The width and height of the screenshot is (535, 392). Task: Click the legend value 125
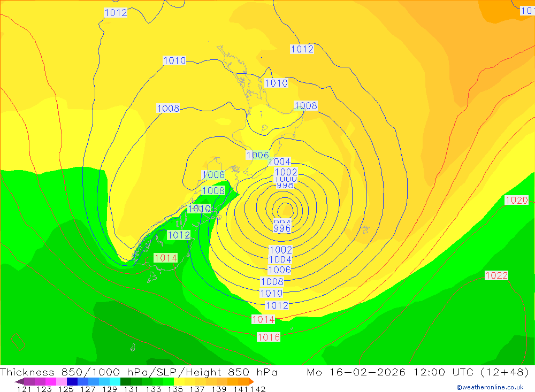point(66,389)
